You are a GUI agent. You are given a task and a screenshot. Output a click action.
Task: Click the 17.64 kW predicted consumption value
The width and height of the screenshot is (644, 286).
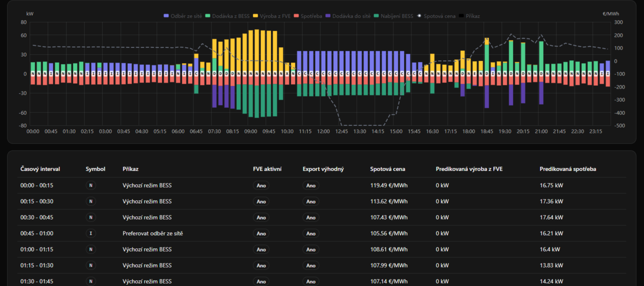tap(551, 217)
